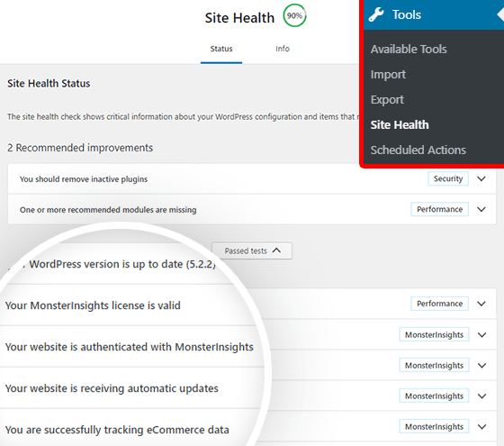504x446 pixels.
Task: Click the Tools wrench icon
Action: [376, 14]
